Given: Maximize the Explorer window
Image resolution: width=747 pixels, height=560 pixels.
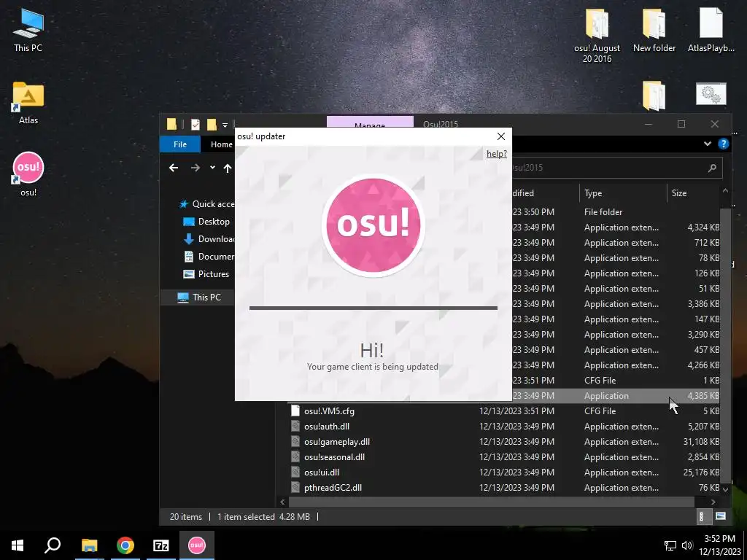Looking at the screenshot, I should (681, 124).
